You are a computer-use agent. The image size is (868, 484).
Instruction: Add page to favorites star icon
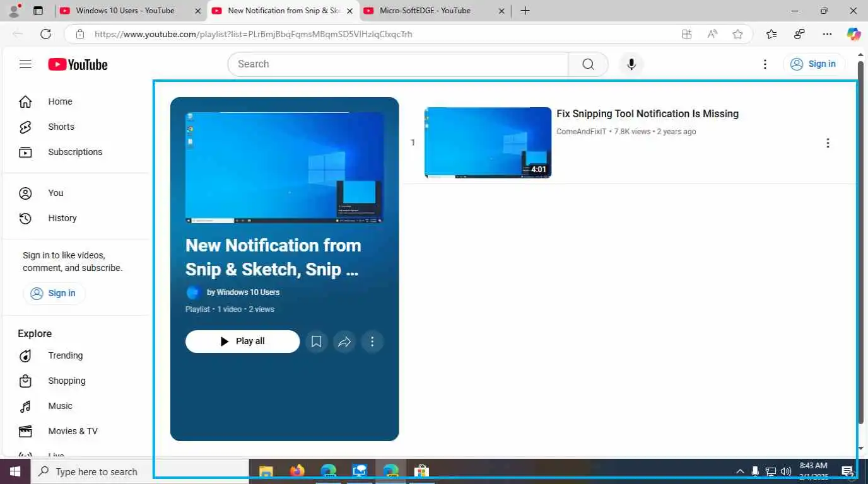coord(737,34)
